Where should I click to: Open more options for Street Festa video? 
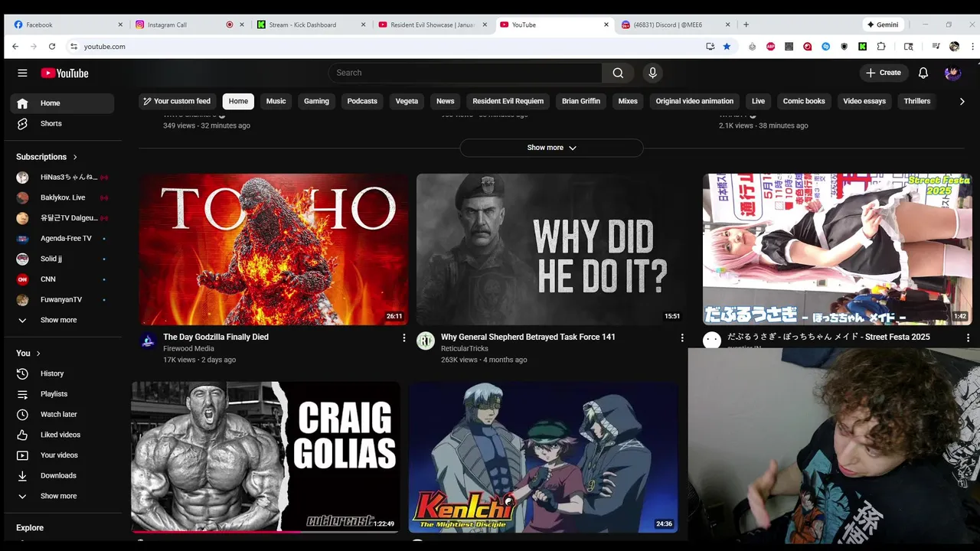point(968,337)
